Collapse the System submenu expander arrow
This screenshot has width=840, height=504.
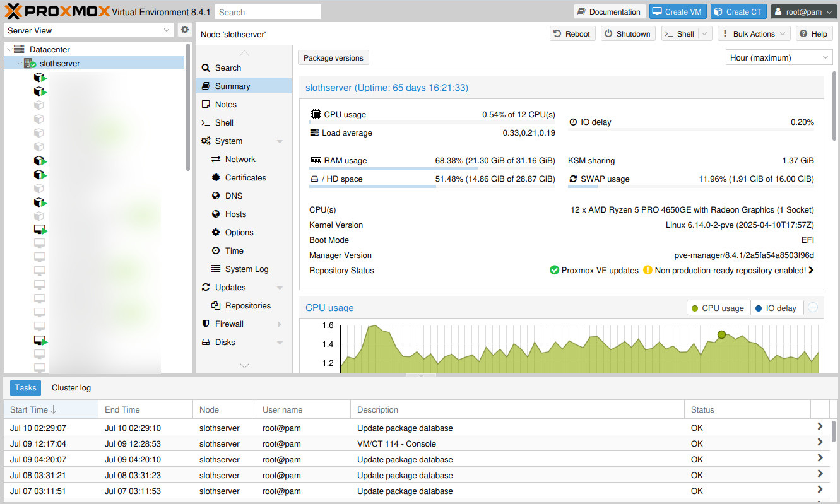tap(280, 141)
